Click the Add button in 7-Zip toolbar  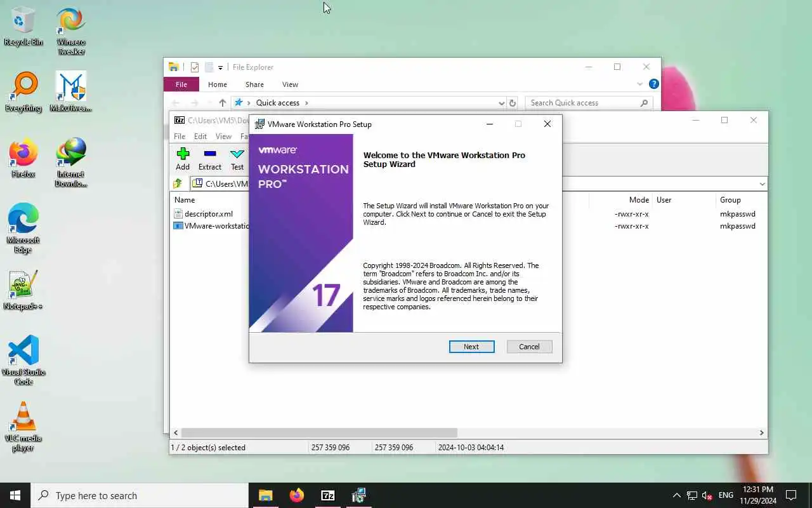click(x=183, y=159)
